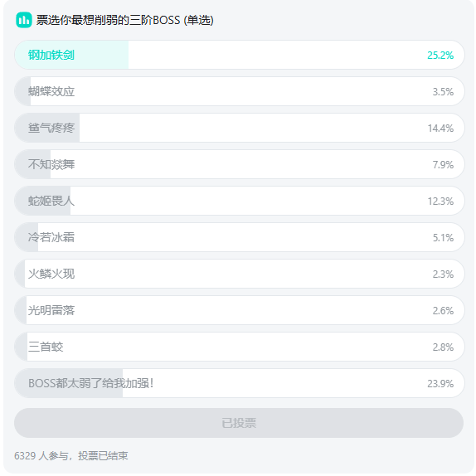Click the disabled 已投票 button

pyautogui.click(x=239, y=423)
